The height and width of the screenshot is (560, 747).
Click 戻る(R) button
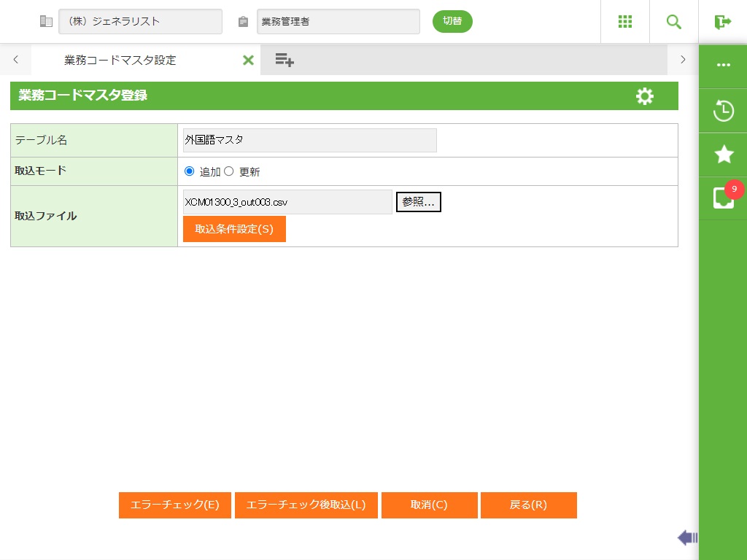pos(529,505)
